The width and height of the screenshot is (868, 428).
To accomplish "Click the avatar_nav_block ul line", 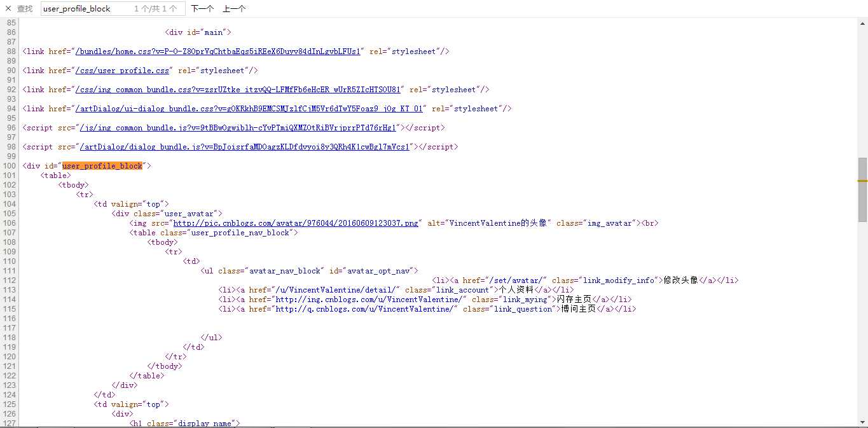I will [309, 271].
